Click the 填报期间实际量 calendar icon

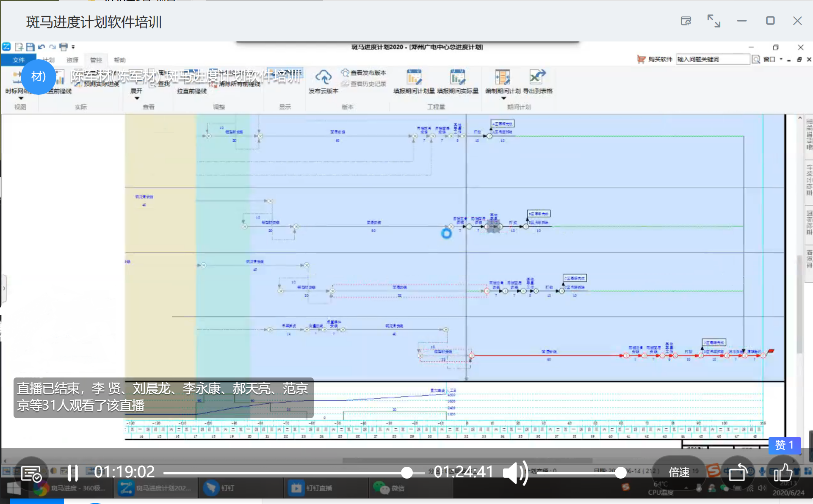pyautogui.click(x=458, y=77)
